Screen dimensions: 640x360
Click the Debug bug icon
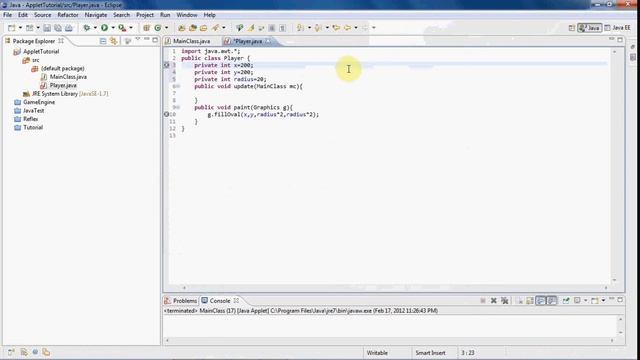click(x=87, y=28)
